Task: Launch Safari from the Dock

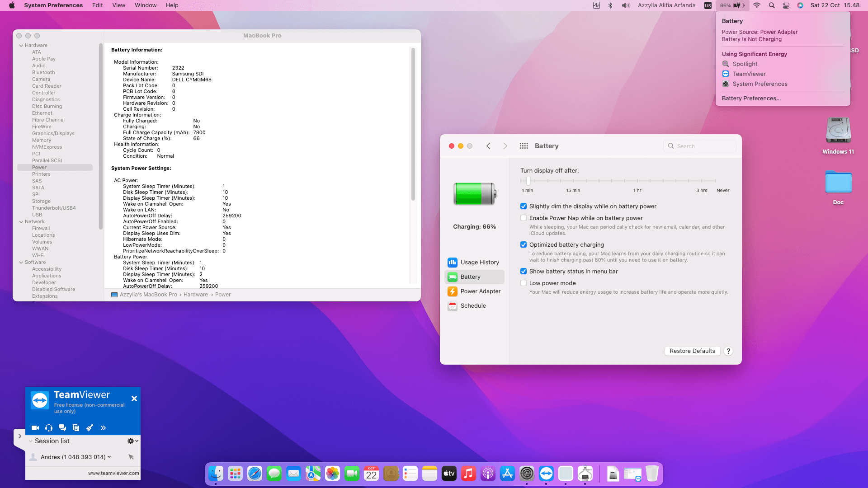Action: pyautogui.click(x=255, y=474)
